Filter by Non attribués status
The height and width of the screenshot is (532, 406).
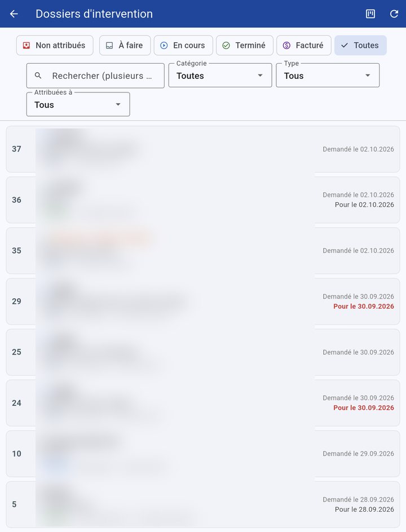(x=55, y=45)
